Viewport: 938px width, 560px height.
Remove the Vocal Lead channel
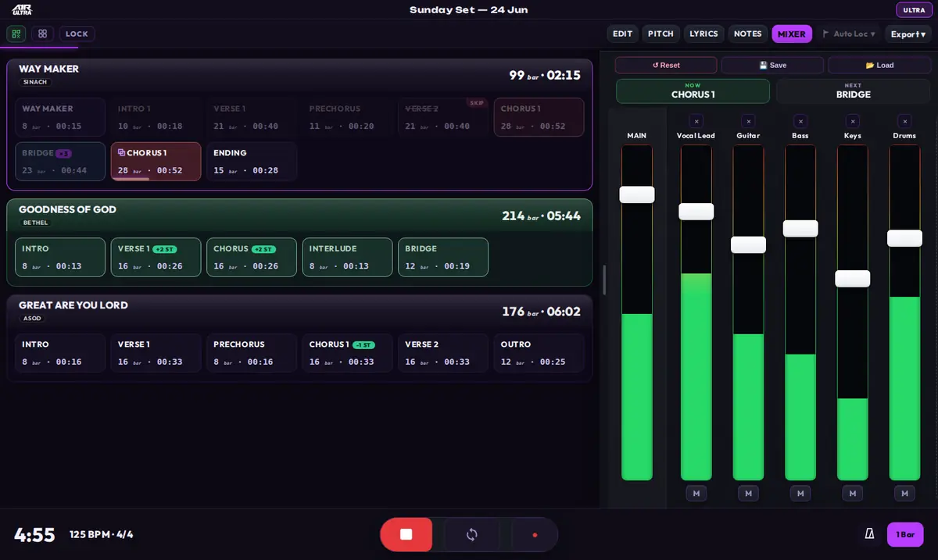coord(696,121)
